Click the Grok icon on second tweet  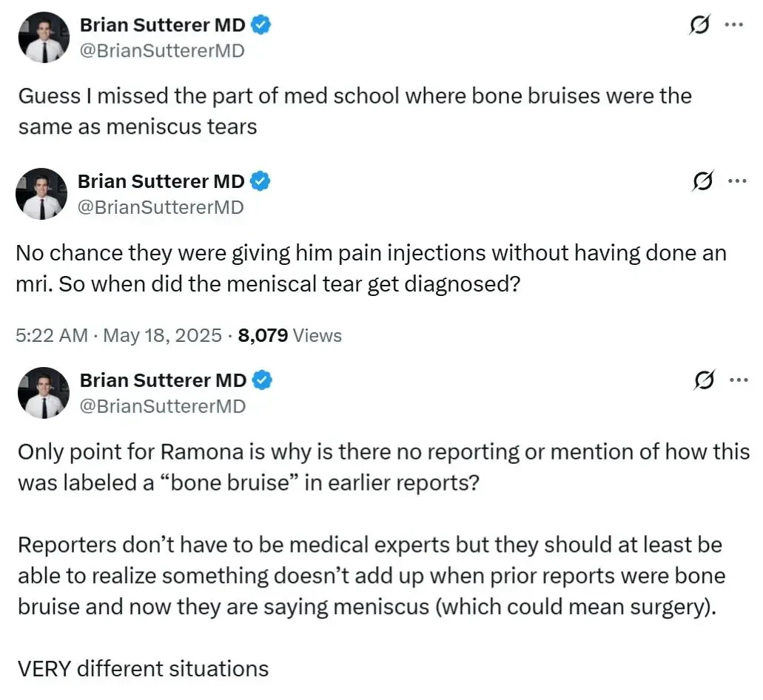click(702, 181)
